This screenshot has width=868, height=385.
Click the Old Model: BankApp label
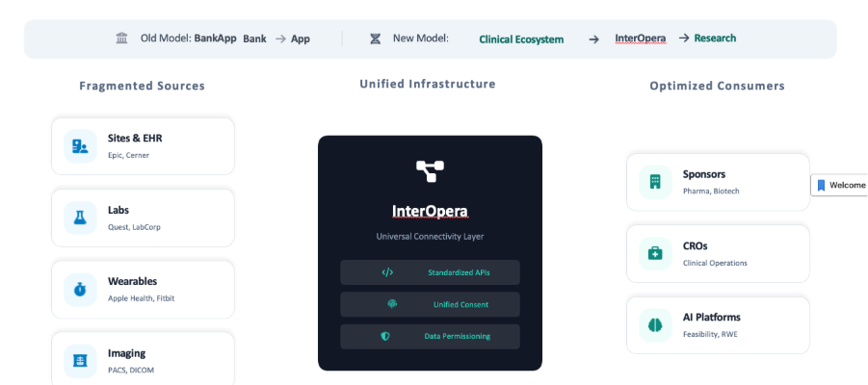coord(188,38)
